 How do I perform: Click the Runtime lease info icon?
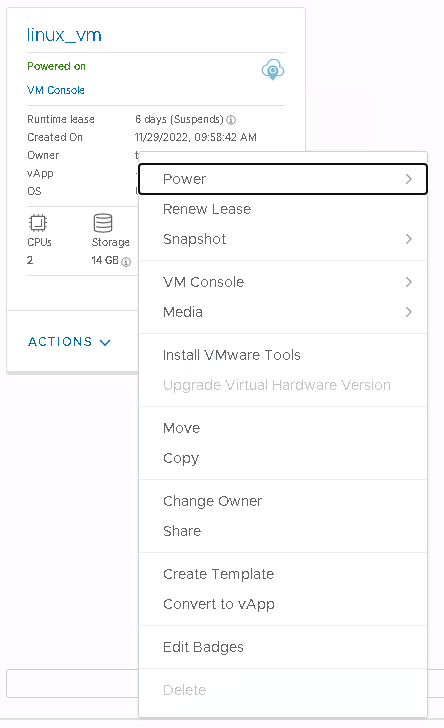click(x=231, y=120)
